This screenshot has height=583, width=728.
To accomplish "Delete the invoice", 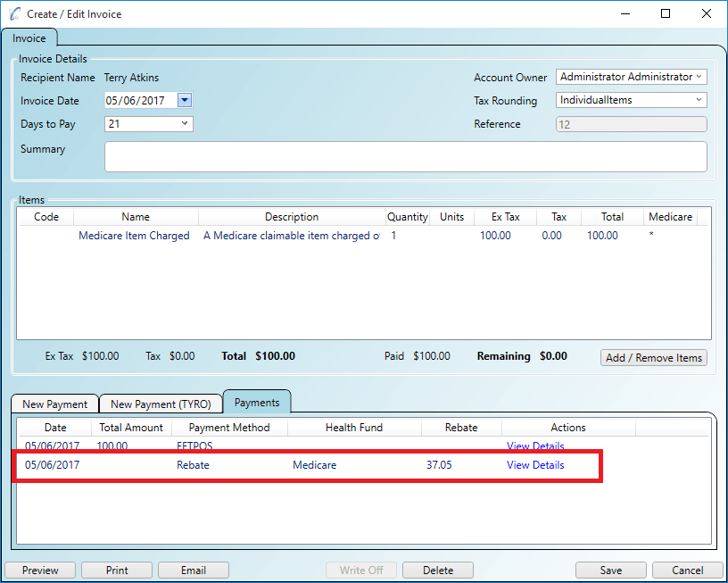I will pos(437,570).
